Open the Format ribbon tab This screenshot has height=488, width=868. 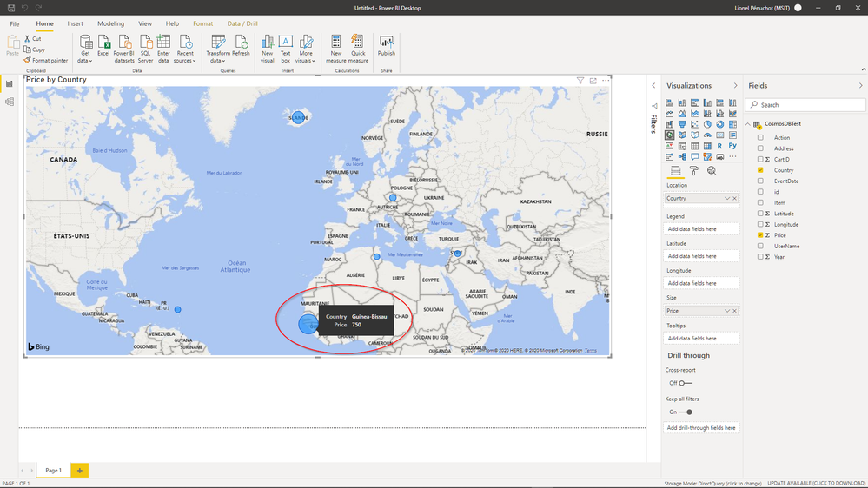(202, 23)
